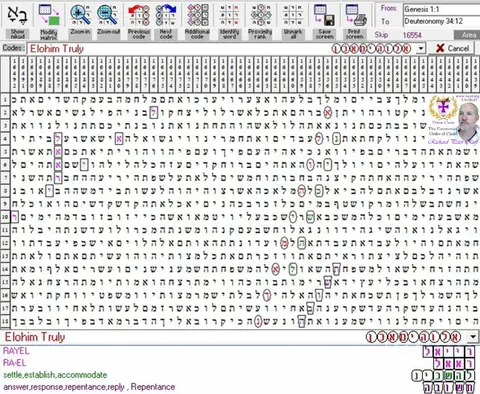The height and width of the screenshot is (394, 480).
Task: Activate the Identify word tool
Action: coord(229,21)
